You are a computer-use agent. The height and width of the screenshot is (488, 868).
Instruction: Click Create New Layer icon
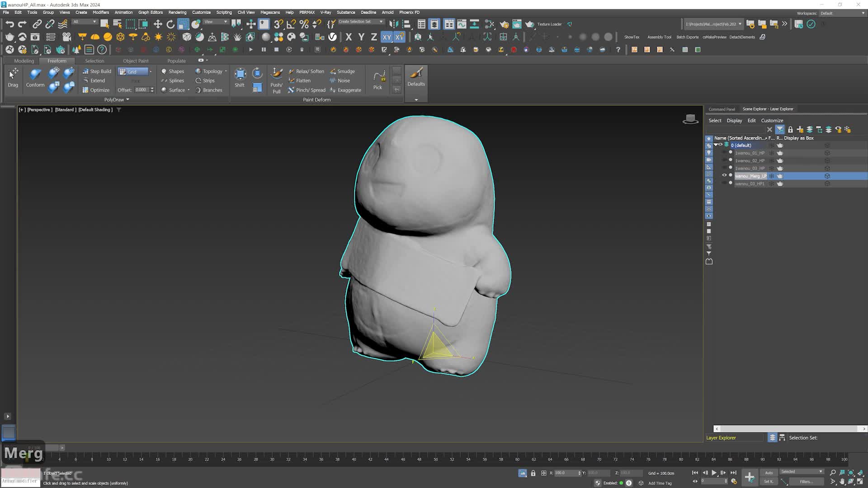(x=800, y=130)
